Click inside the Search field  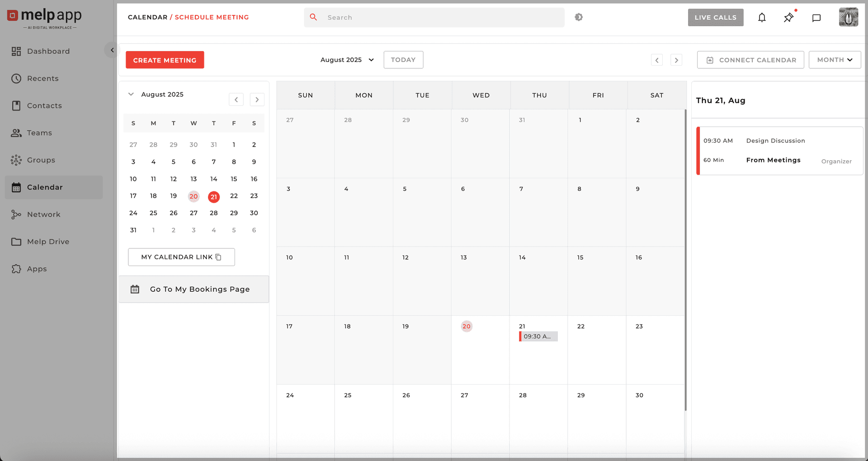tap(434, 17)
